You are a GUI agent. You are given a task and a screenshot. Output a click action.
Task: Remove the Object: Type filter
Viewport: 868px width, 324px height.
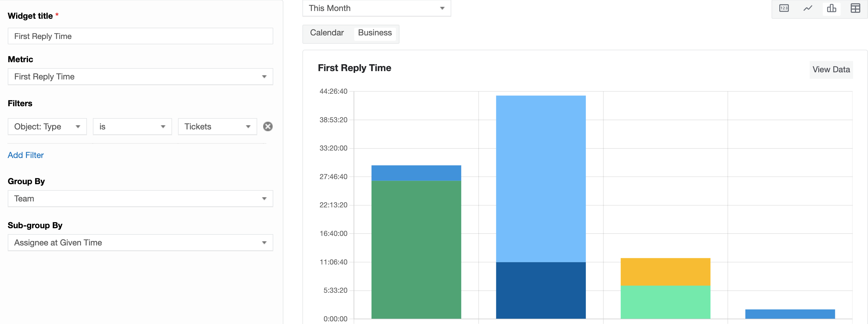[268, 127]
